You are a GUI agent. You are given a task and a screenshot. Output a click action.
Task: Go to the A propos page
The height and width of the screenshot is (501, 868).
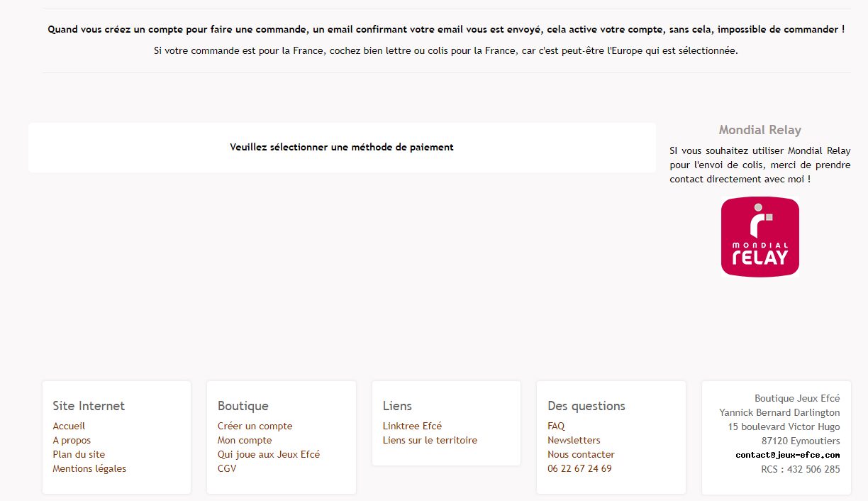(x=72, y=441)
